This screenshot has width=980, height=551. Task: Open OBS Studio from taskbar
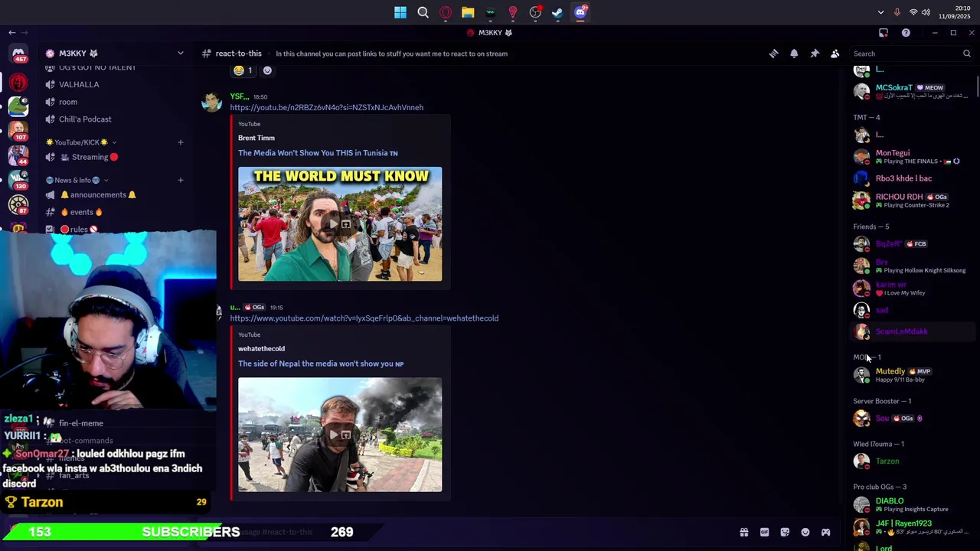click(x=535, y=12)
